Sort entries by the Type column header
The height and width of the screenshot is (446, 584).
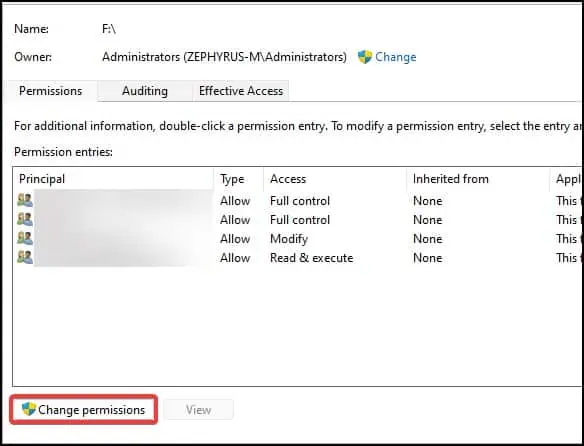[238, 179]
